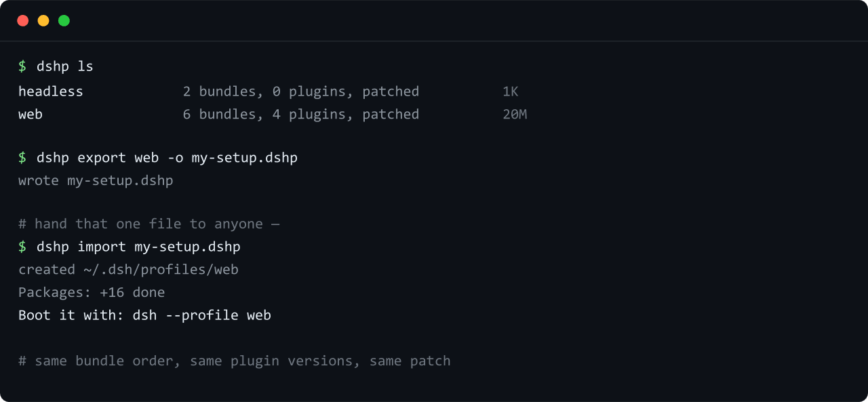Viewport: 868px width, 402px height.
Task: Click the 'Packages: +16 done' line
Action: (x=92, y=293)
